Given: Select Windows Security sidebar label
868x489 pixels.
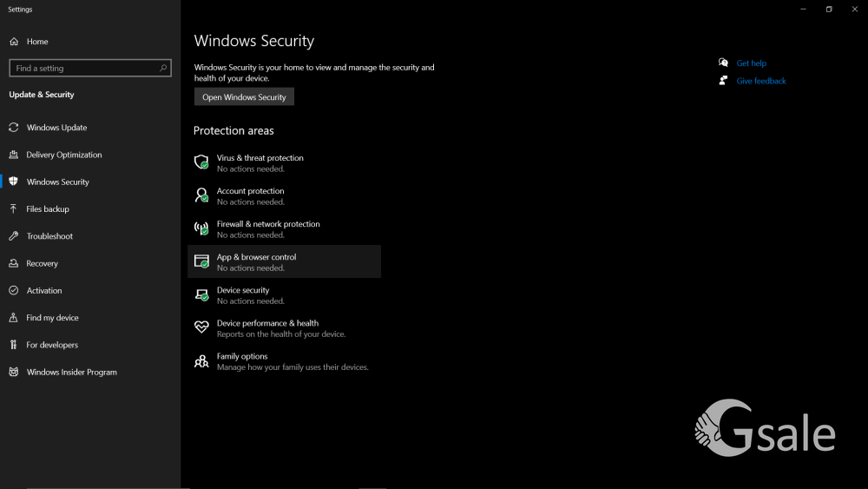Looking at the screenshot, I should point(57,182).
